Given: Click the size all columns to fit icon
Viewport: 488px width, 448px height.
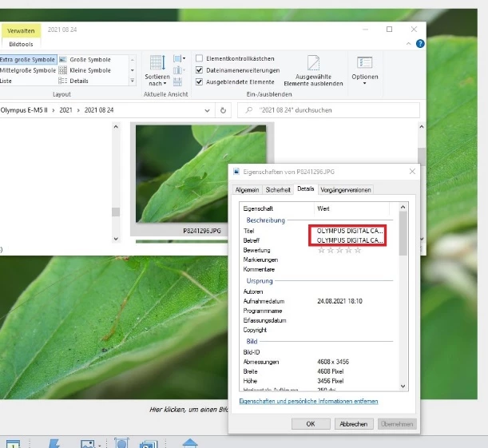Looking at the screenshot, I should coord(177,81).
